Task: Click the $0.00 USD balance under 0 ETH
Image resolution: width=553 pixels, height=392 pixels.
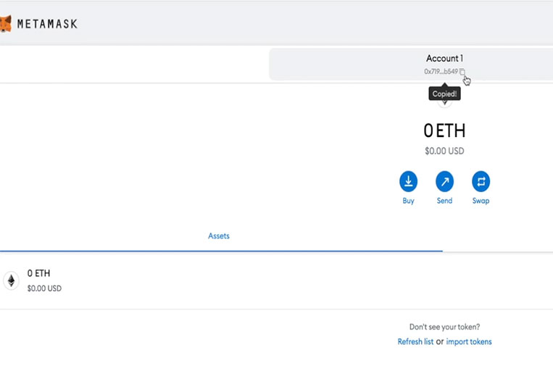Action: click(444, 151)
